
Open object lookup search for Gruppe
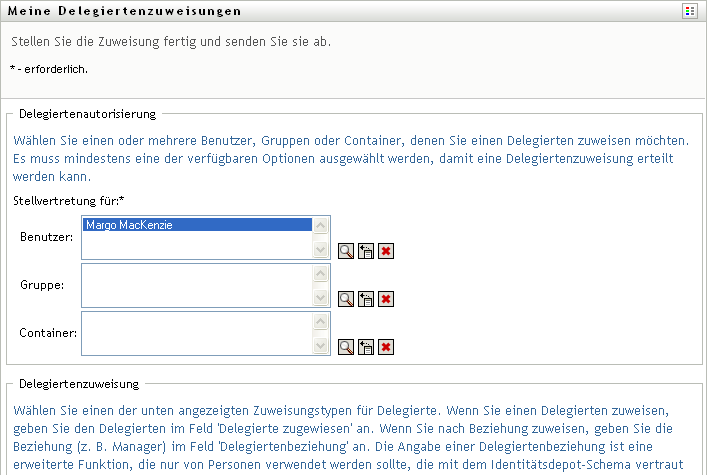[346, 299]
